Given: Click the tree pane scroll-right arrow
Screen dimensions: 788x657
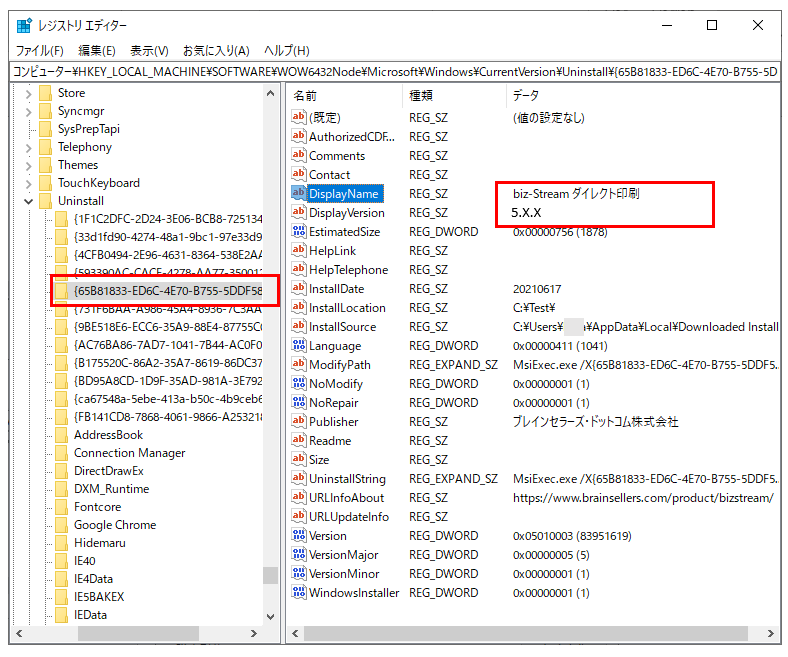Looking at the screenshot, I should [254, 633].
